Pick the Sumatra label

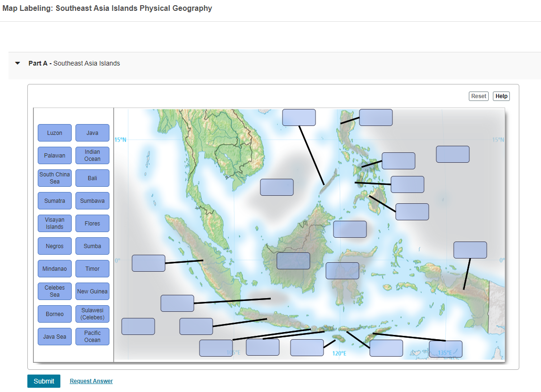coord(54,200)
